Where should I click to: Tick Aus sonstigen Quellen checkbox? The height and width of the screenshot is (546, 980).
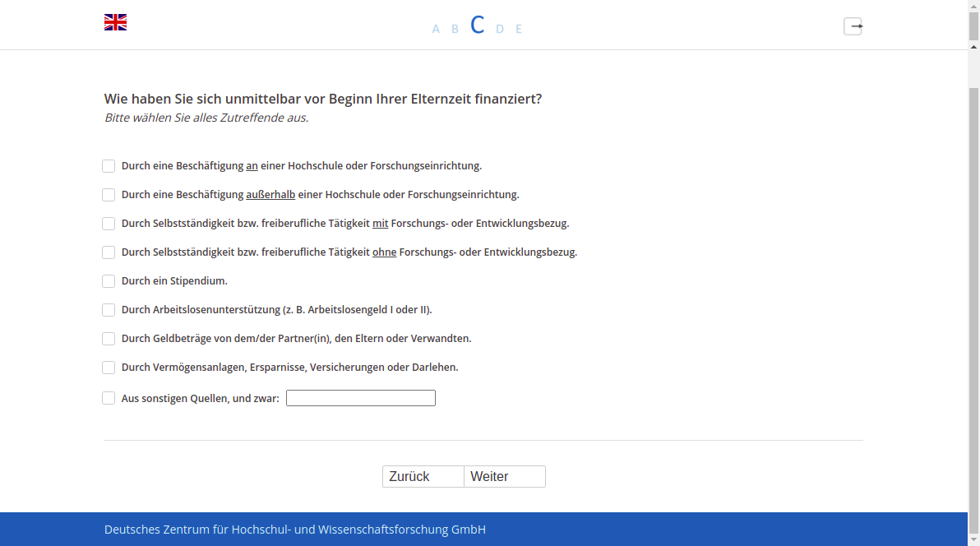(109, 398)
